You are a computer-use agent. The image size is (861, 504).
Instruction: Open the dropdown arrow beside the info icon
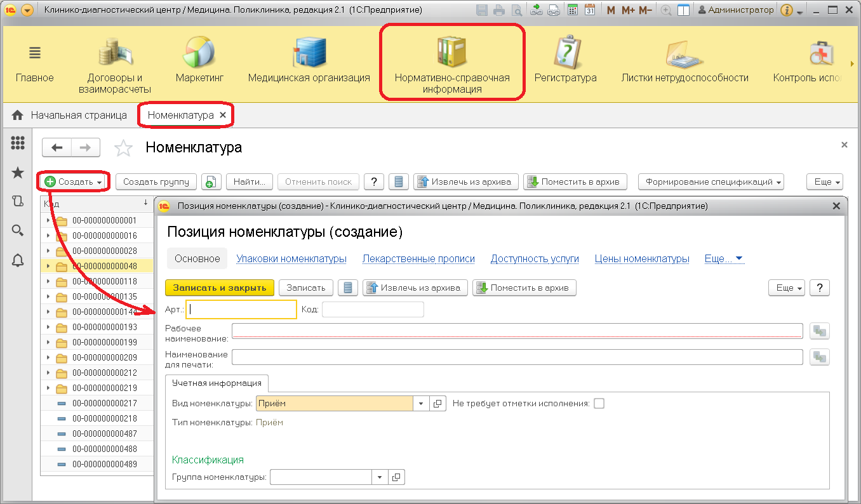(799, 11)
